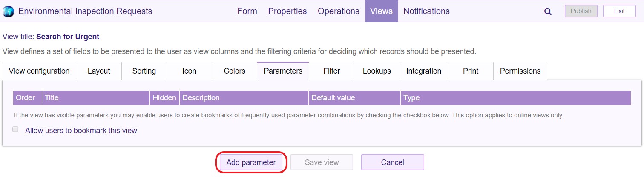The width and height of the screenshot is (644, 179).
Task: Open the Form menu tab
Action: pyautogui.click(x=247, y=11)
